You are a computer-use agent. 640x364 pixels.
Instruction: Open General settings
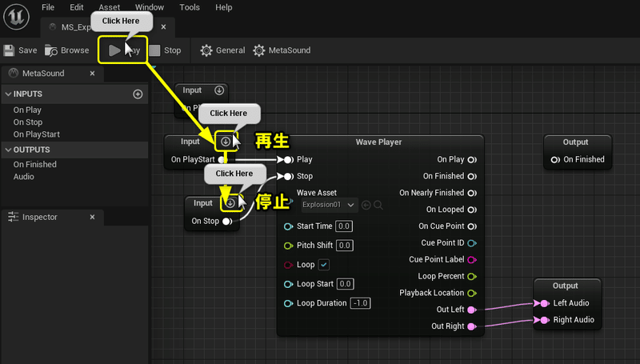[222, 50]
